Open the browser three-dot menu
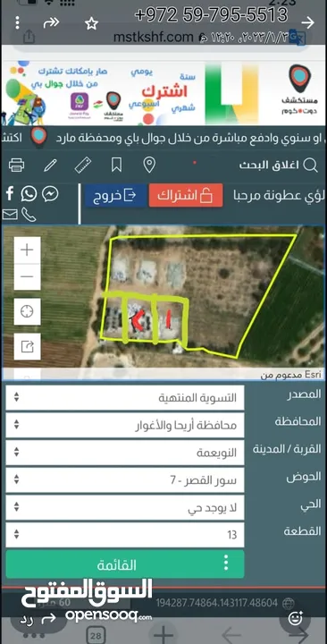Viewport: 327px width, 644px height. pos(17,23)
